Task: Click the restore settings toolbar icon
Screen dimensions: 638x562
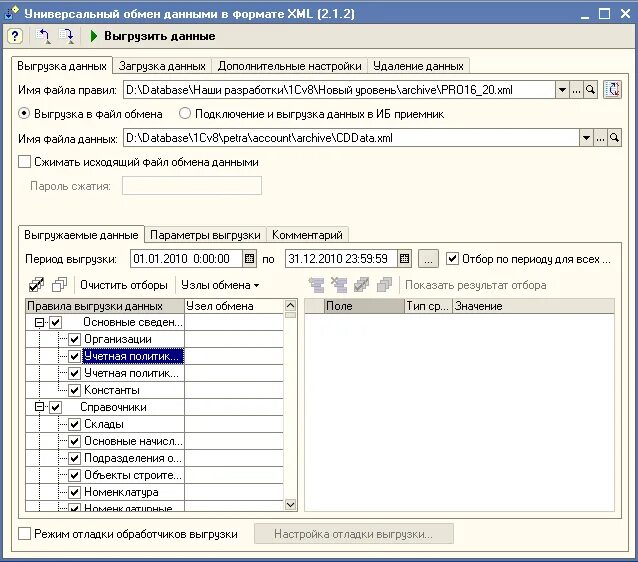Action: [x=43, y=36]
